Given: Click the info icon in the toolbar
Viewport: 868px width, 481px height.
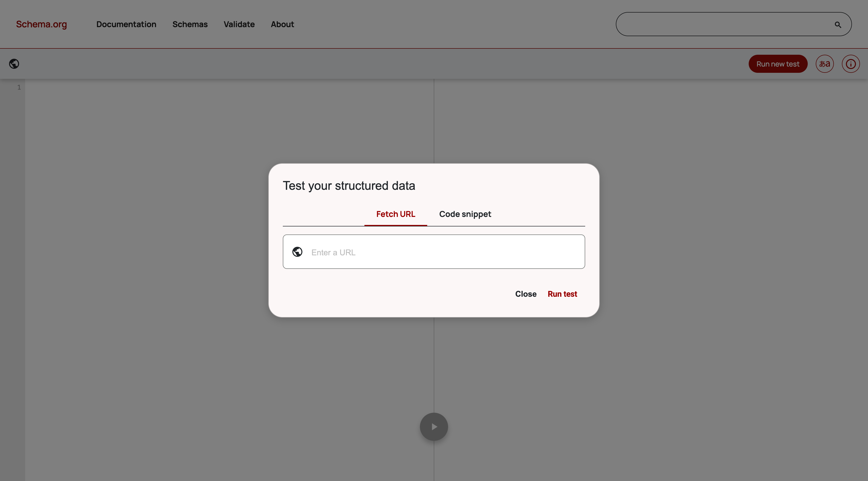Looking at the screenshot, I should coord(850,64).
